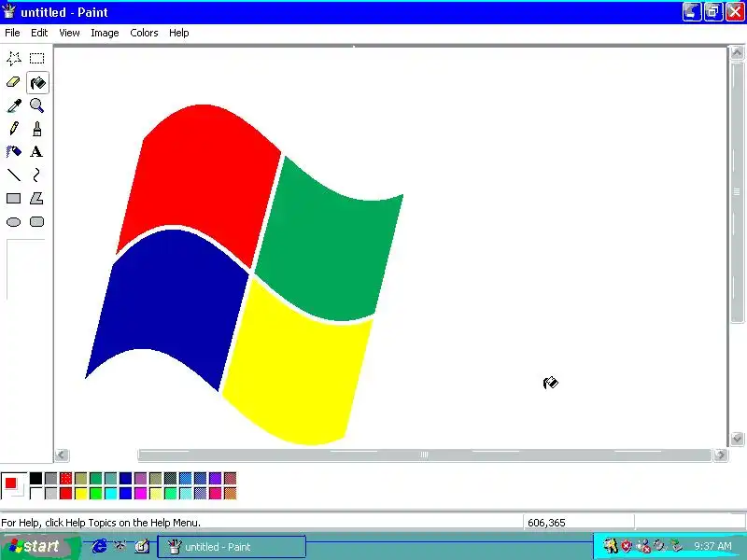Select the Text tool
Screen dimensions: 747x560
coord(36,152)
